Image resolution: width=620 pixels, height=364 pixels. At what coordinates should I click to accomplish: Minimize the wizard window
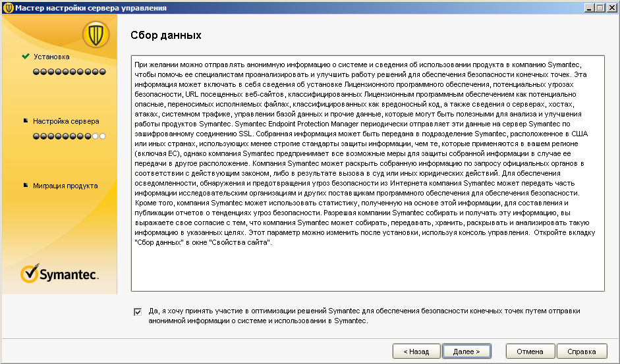coord(589,7)
